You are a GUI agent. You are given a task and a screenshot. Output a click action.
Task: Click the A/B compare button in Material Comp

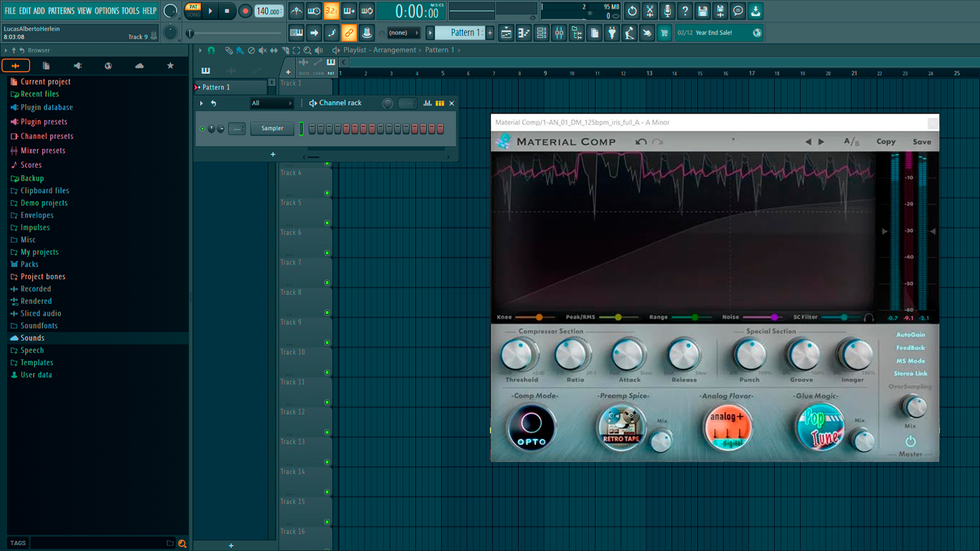(852, 141)
